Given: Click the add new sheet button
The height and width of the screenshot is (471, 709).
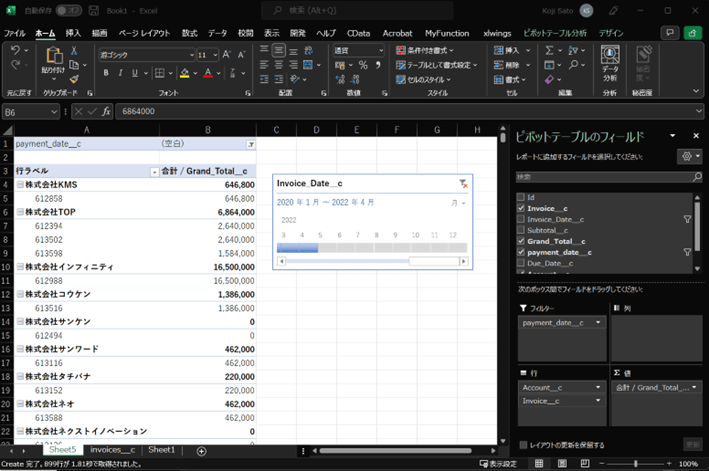Looking at the screenshot, I should point(201,451).
